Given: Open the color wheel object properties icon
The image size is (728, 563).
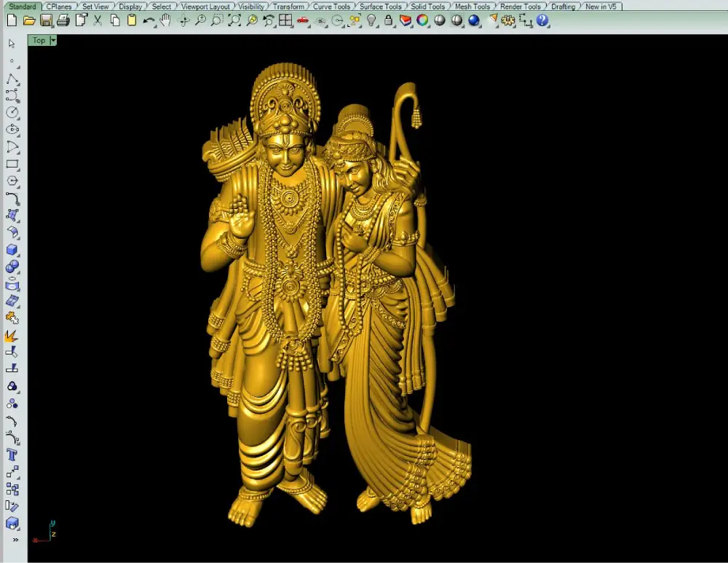Looking at the screenshot, I should 422,20.
